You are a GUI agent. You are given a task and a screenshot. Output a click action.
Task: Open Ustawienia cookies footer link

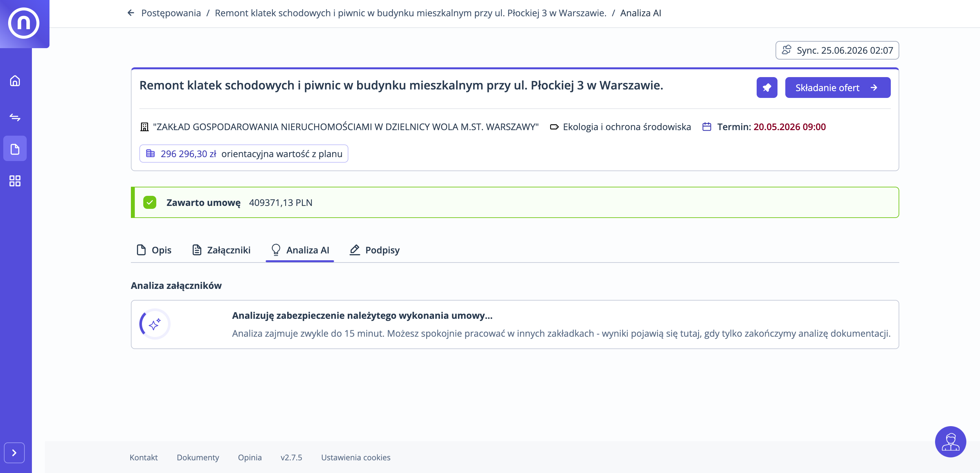pyautogui.click(x=355, y=457)
